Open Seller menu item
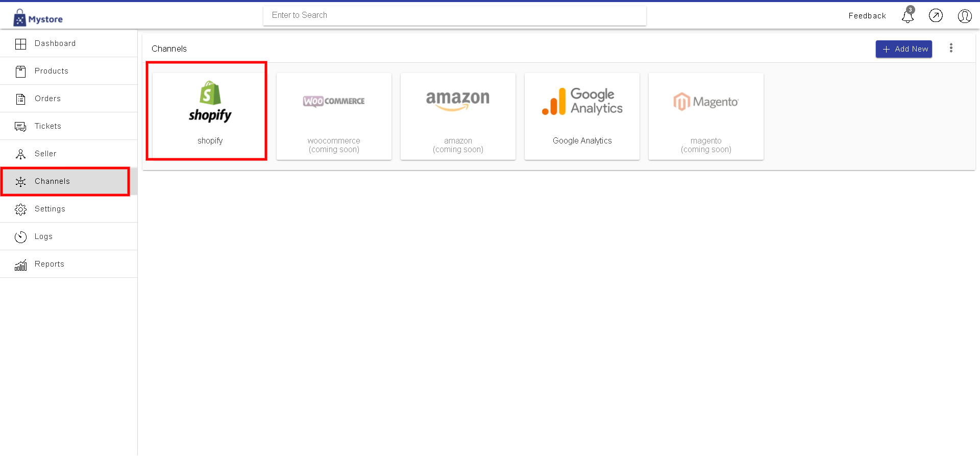This screenshot has width=980, height=456. point(69,154)
